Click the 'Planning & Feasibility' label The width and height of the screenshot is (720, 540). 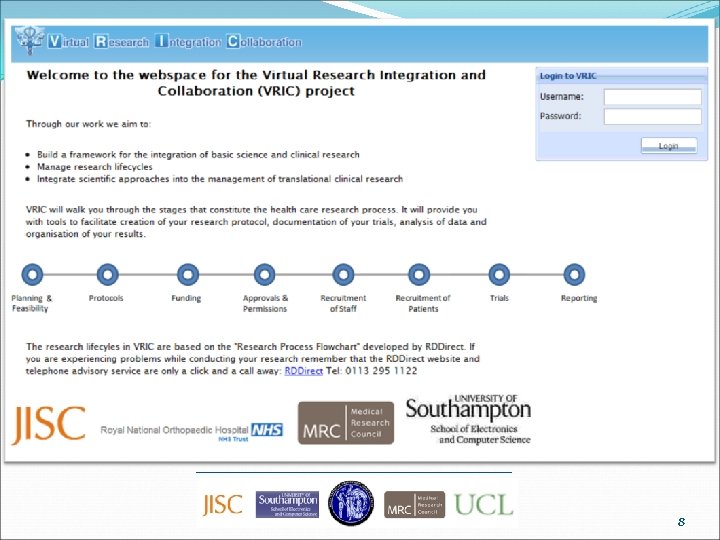[x=32, y=303]
